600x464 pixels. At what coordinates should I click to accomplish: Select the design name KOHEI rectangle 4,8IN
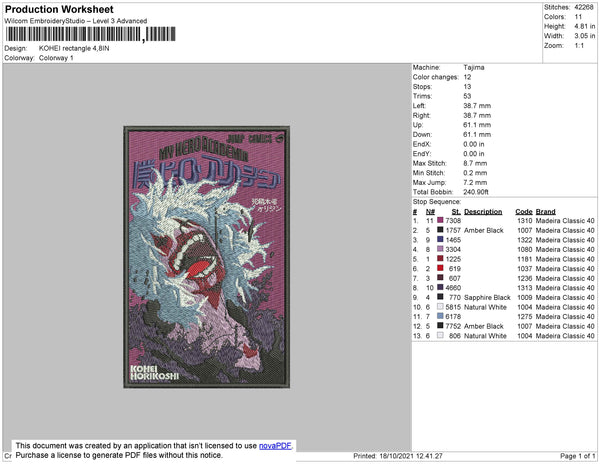(74, 48)
